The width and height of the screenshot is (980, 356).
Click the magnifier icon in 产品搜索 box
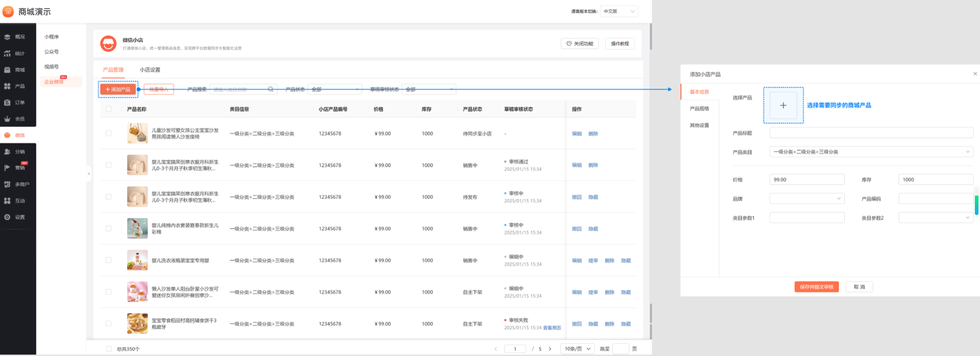(x=271, y=89)
